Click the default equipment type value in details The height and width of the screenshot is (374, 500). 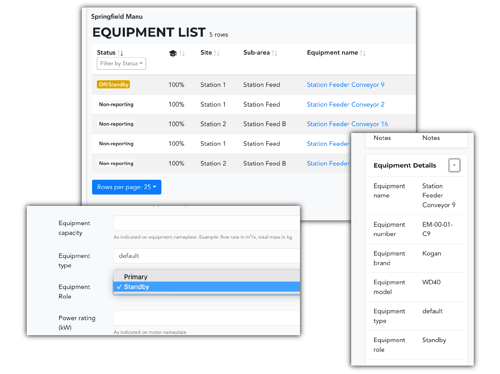[432, 311]
